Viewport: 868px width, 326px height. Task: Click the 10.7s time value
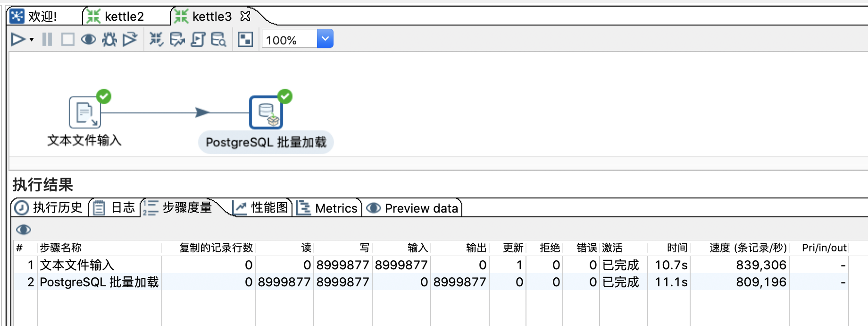(671, 265)
